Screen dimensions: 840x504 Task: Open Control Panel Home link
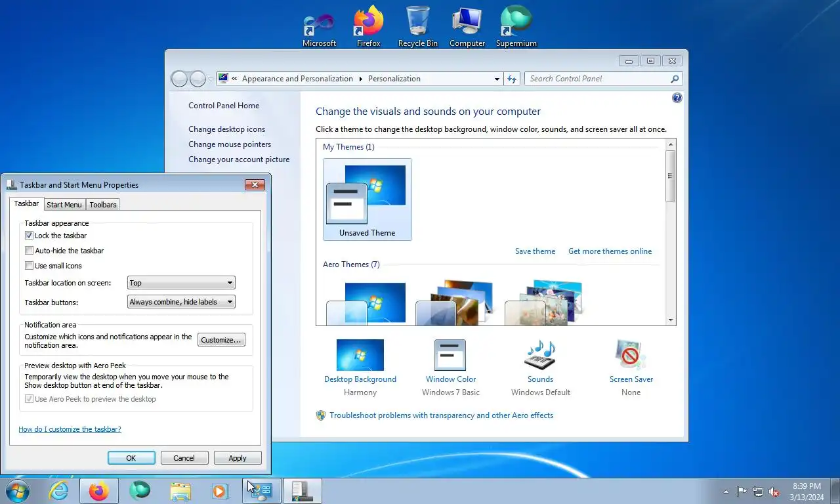point(224,106)
